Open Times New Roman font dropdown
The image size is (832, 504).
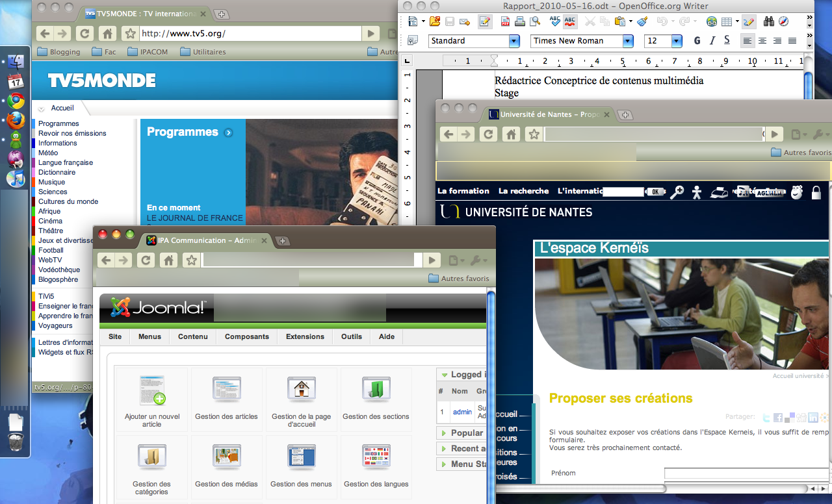click(628, 41)
